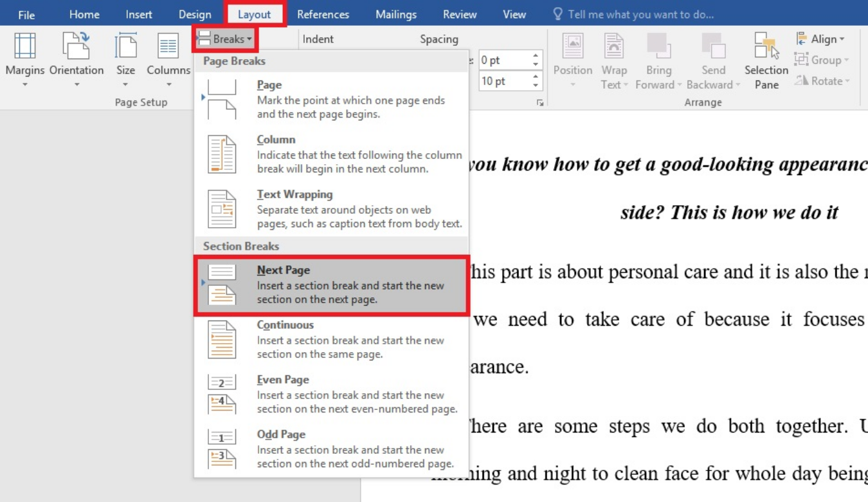Choose the Text Wrapping menu entry

pyautogui.click(x=332, y=209)
